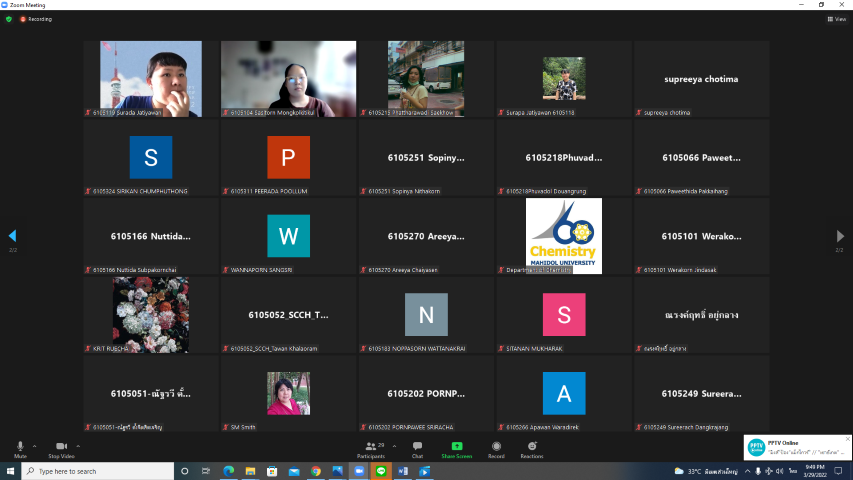Click the green Share Screen button
The image size is (853, 480).
(457, 448)
